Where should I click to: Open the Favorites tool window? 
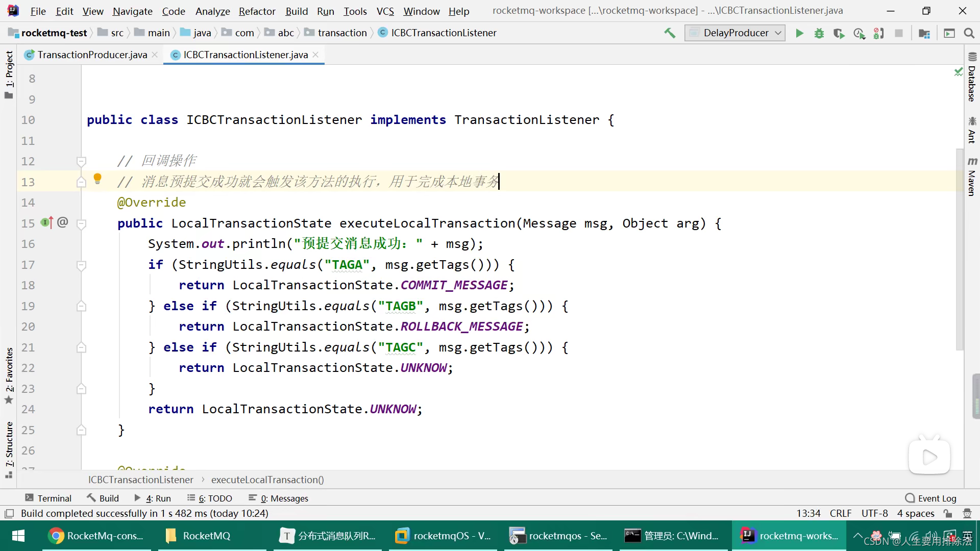coord(9,375)
